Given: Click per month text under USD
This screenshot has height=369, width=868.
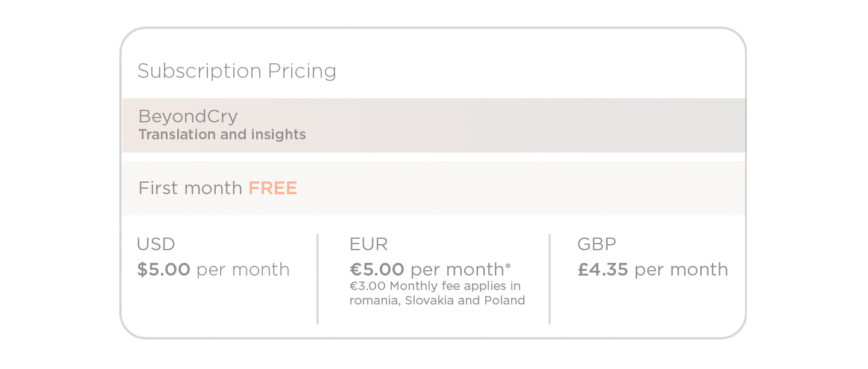Looking at the screenshot, I should [243, 270].
